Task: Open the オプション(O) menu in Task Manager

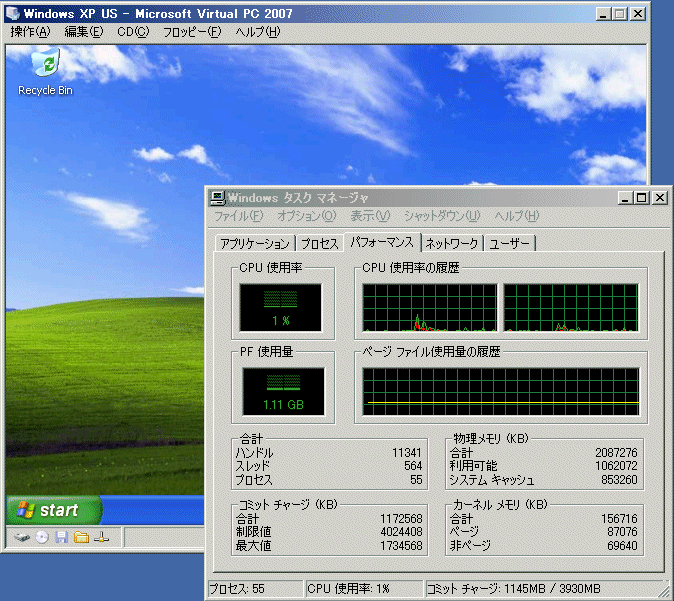Action: pos(306,216)
